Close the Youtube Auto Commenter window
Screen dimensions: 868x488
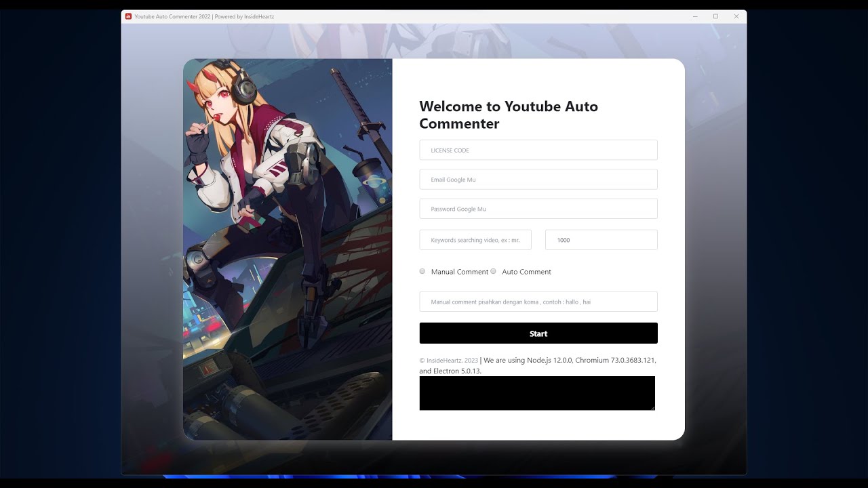click(x=736, y=16)
